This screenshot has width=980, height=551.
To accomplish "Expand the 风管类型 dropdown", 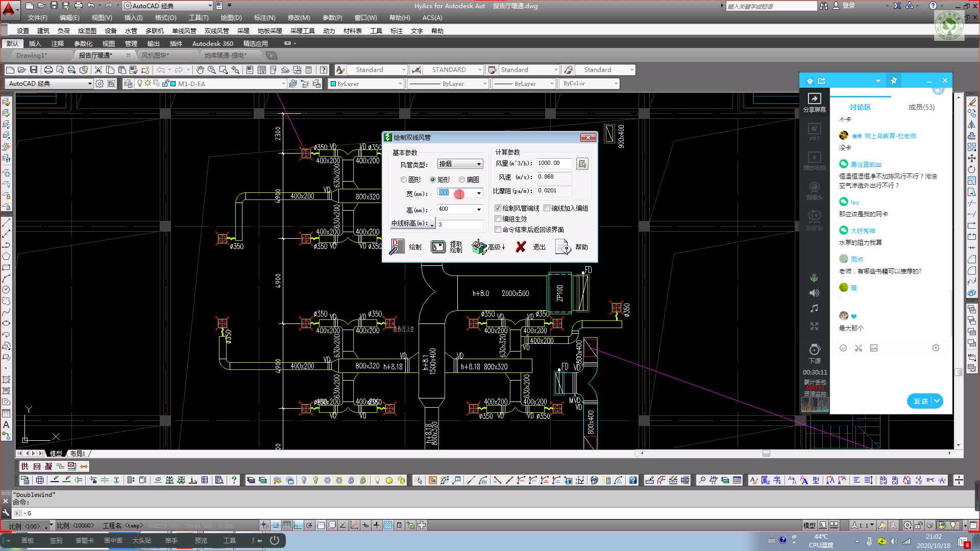I will pos(478,164).
